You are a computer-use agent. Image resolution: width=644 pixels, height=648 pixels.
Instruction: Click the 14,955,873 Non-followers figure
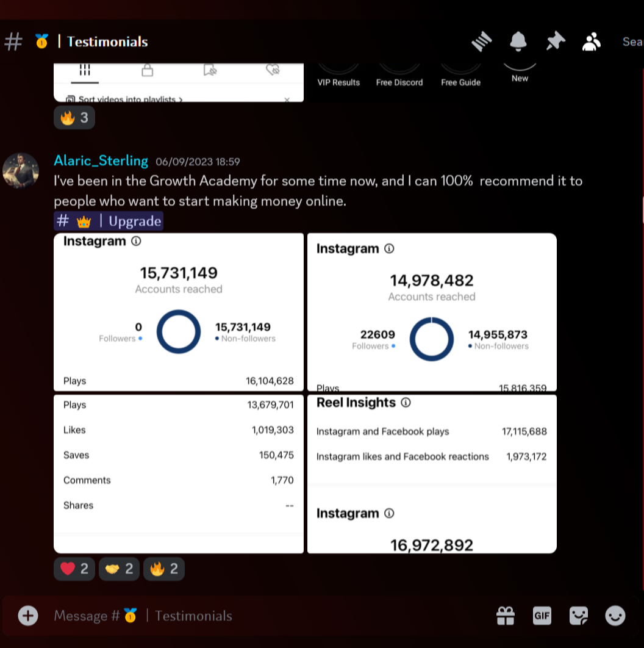point(498,334)
